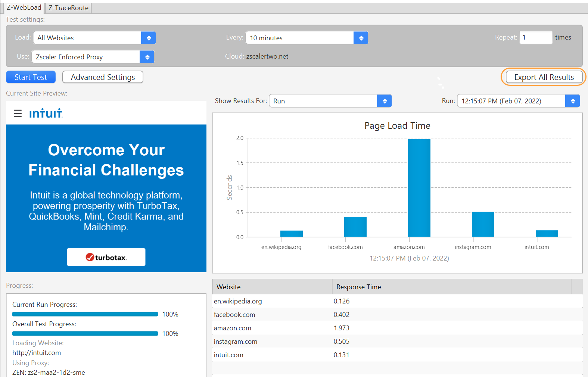This screenshot has width=588, height=377.
Task: Expand the Run timestamp dropdown
Action: 519,101
